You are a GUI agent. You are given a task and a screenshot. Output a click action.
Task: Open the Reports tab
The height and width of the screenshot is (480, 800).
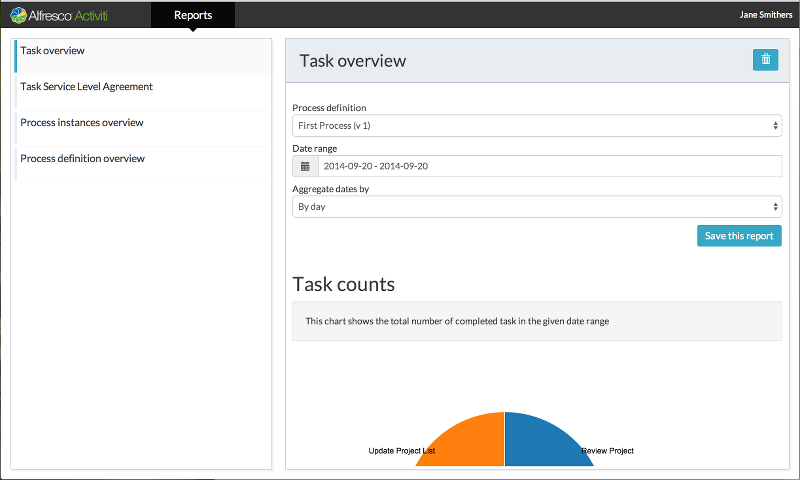click(193, 15)
